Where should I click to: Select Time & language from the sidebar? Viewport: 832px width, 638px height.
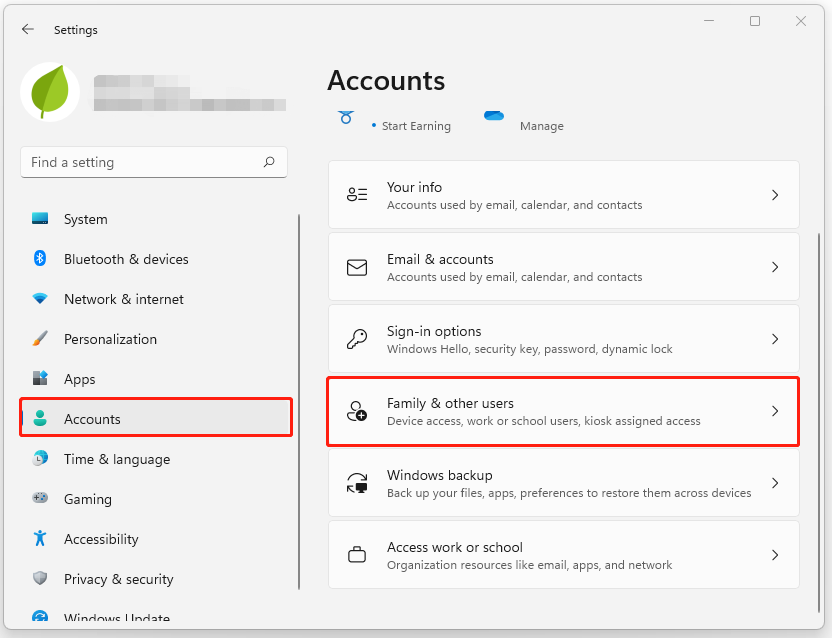(115, 459)
